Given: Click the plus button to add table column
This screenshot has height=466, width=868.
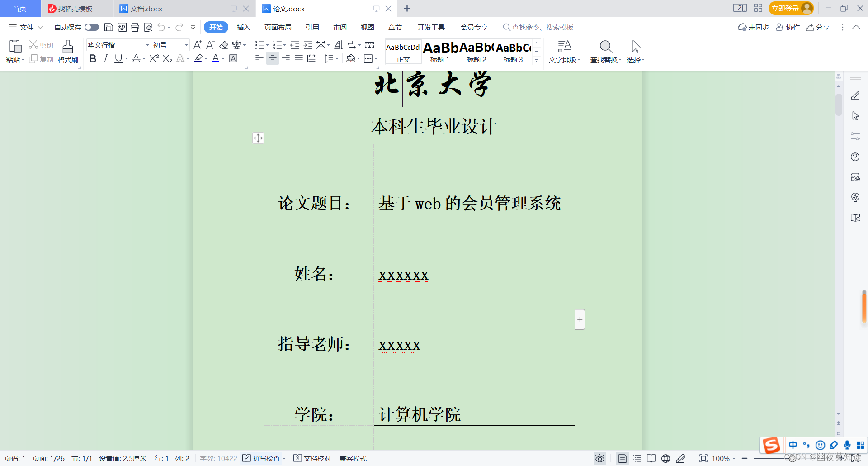Looking at the screenshot, I should click(580, 319).
